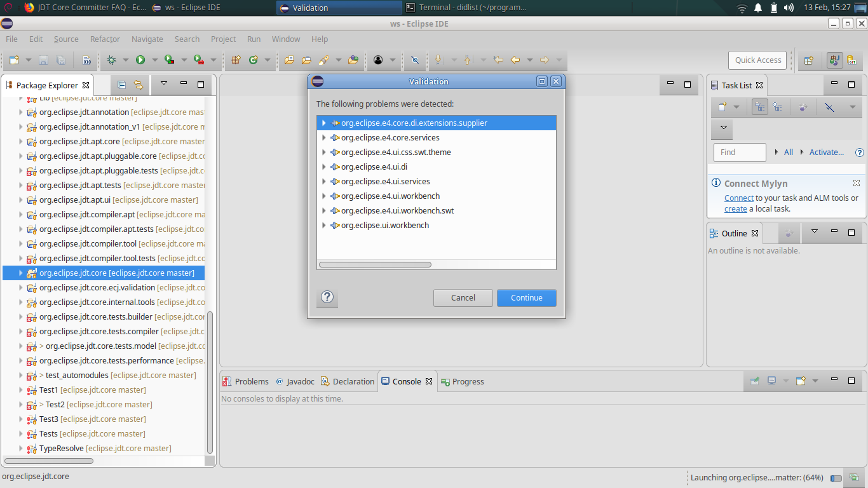Image resolution: width=868 pixels, height=488 pixels.
Task: Click the Last Edit Location arrow icon
Action: (498, 60)
